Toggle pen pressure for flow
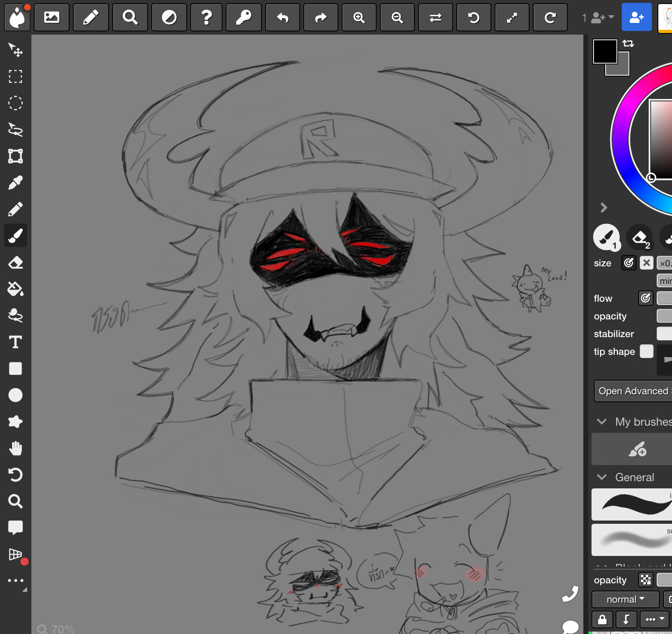 tap(645, 298)
